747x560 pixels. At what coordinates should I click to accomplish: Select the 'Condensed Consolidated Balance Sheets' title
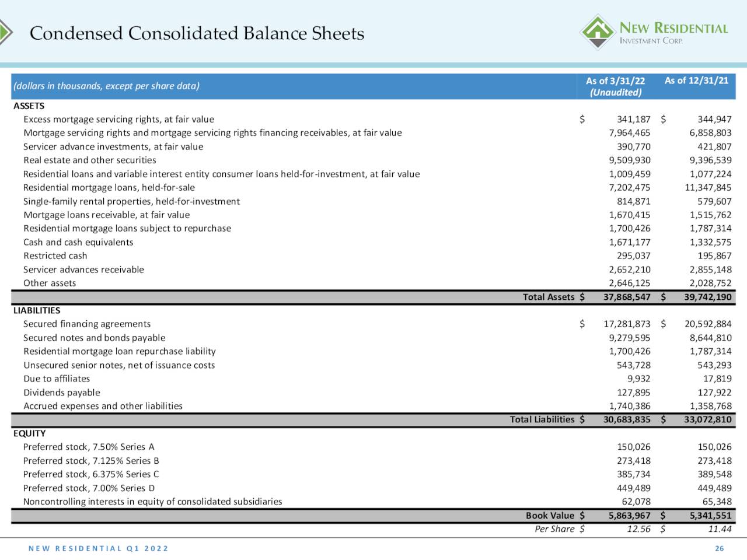197,33
